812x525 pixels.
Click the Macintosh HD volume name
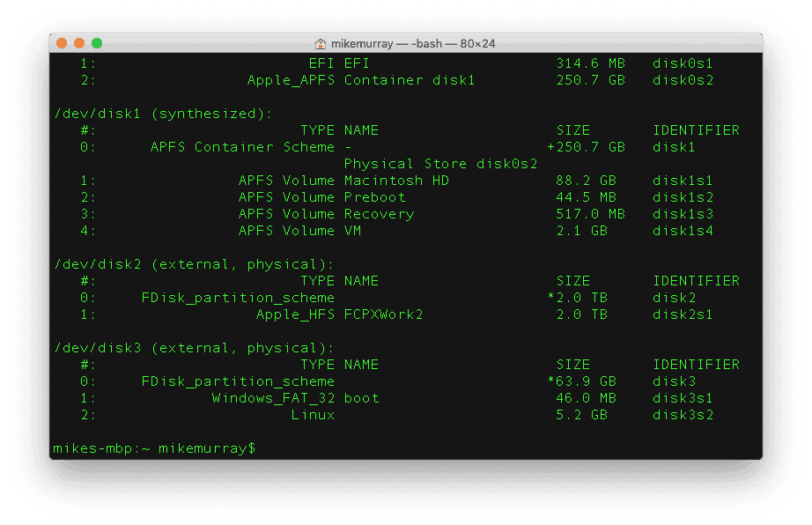396,181
